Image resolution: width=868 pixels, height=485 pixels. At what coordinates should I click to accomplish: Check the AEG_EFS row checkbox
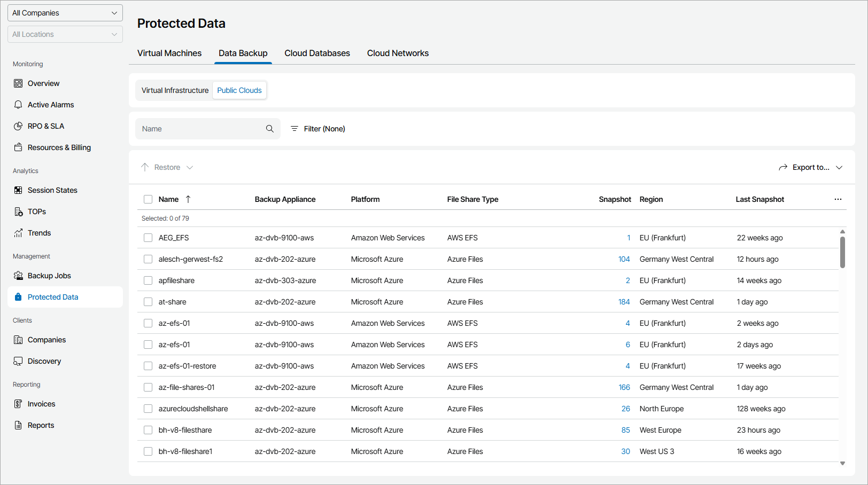(148, 237)
